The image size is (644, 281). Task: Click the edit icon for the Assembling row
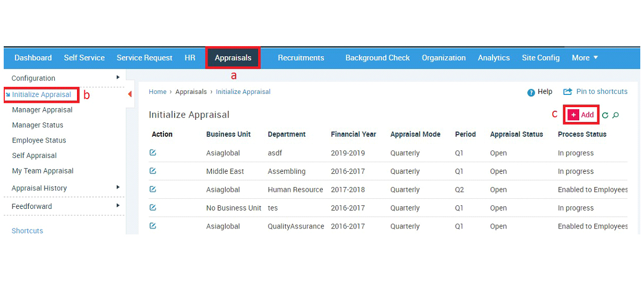click(153, 171)
